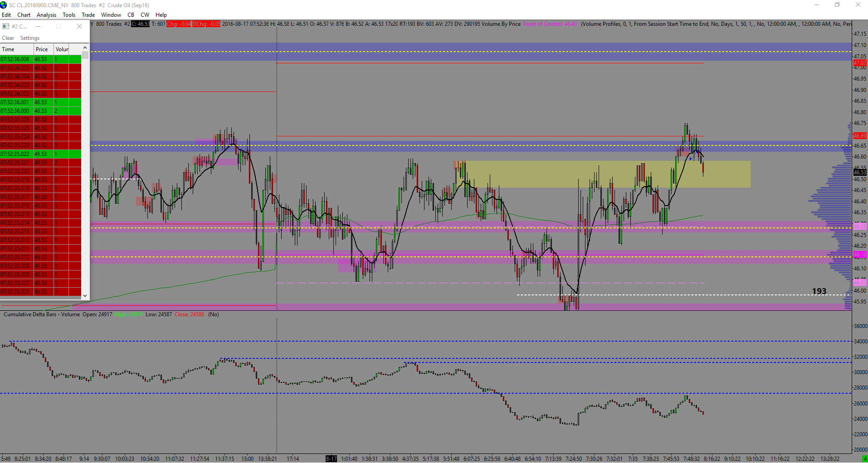Click the Volume By Price study label
This screenshot has width=868, height=463.
[x=501, y=24]
